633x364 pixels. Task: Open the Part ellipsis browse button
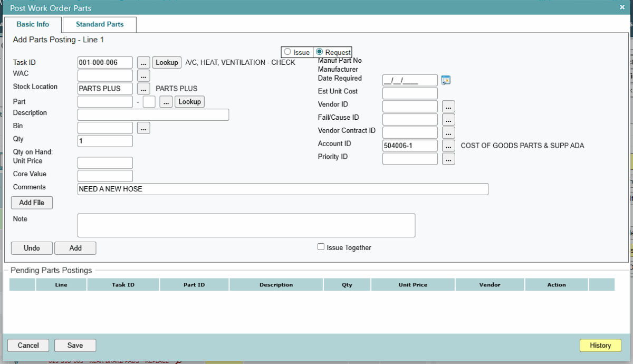[x=166, y=102]
